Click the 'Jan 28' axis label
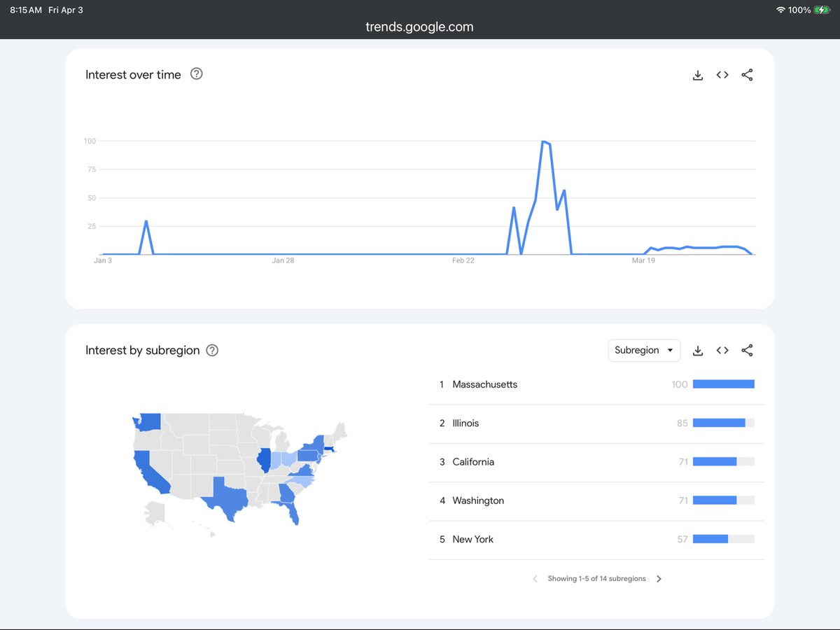 (x=283, y=260)
